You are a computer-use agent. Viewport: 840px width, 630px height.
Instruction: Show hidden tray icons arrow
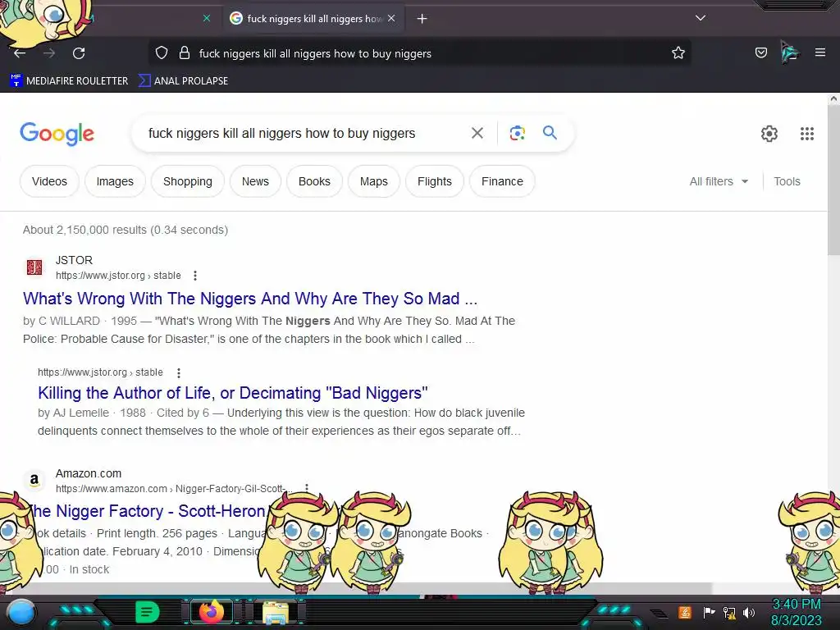coord(660,613)
